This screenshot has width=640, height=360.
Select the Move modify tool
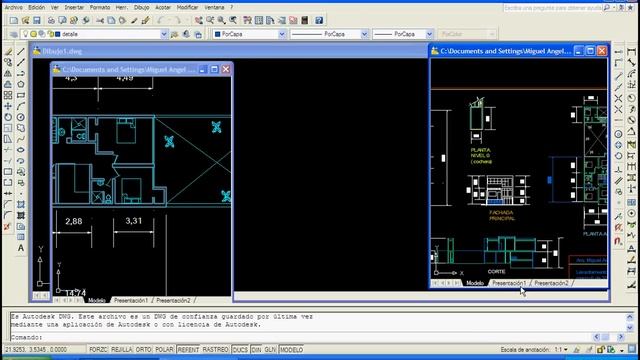(x=8, y=107)
